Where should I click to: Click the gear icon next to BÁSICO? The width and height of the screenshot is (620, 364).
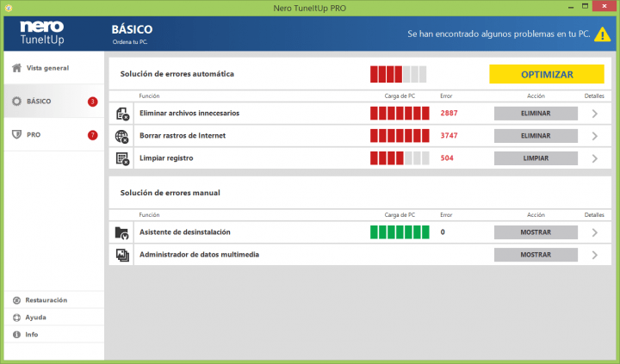[16, 102]
